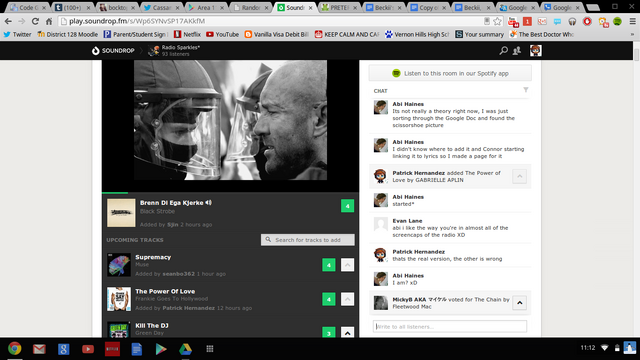This screenshot has height=360, width=640.
Task: Click the green vote count beside Supremacy
Action: 329,265
